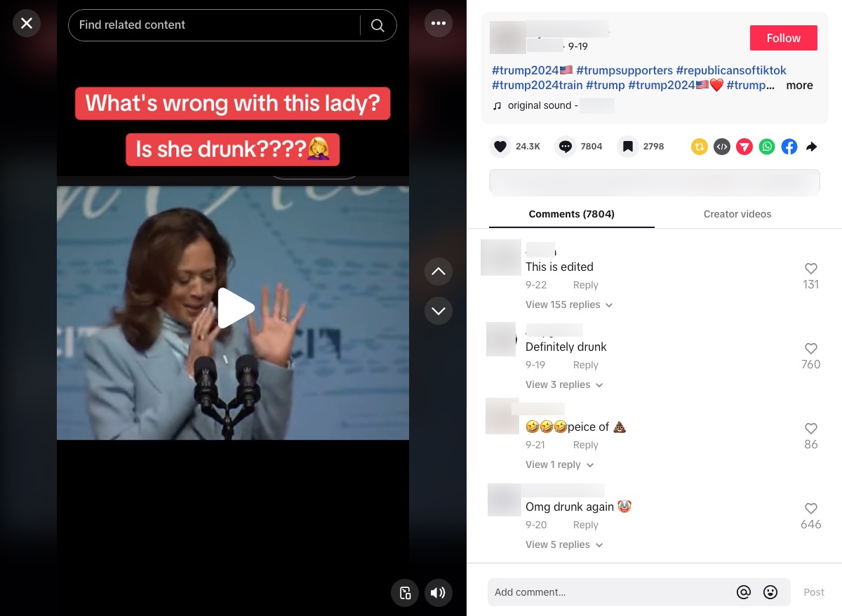Viewport: 842px width, 616px height.
Task: Click the Add comment input field
Action: pyautogui.click(x=610, y=592)
